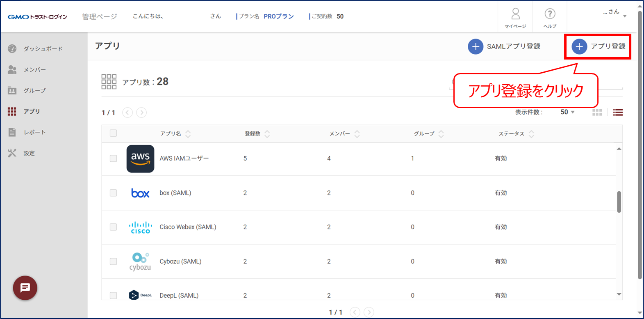Open the AWS IAMユーザー app name

[184, 158]
